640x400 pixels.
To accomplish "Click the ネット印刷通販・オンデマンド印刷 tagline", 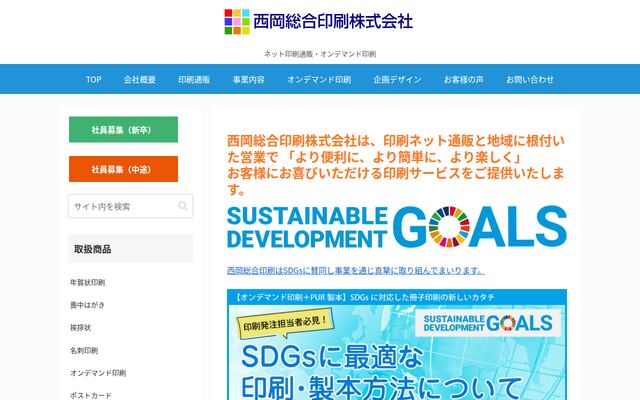I will pyautogui.click(x=320, y=54).
